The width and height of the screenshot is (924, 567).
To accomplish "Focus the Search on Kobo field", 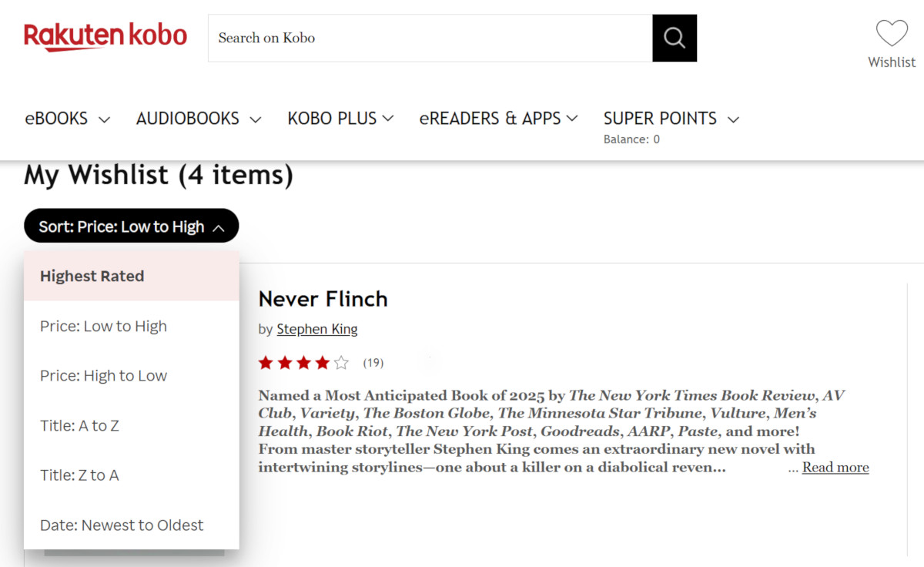I will click(x=430, y=38).
